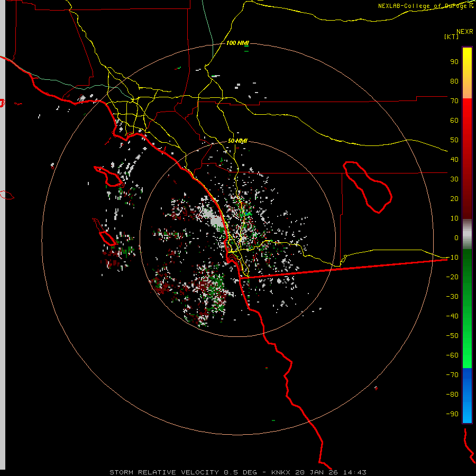Screen dimensions: 476x476
Task: Pick the blue bottom segment of color bar
Action: click(x=467, y=396)
